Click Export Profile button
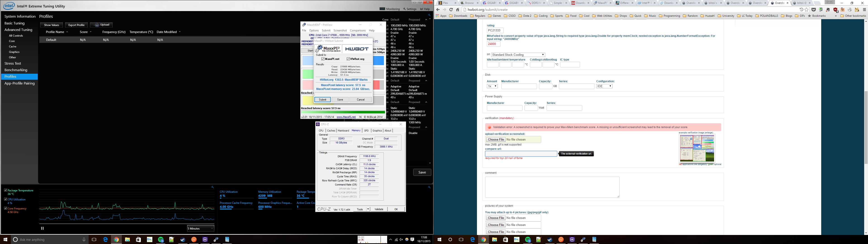868x244 pixels. click(76, 25)
